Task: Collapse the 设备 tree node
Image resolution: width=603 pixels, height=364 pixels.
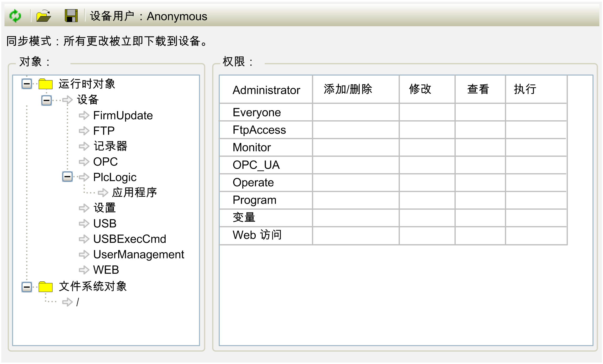Action: pos(47,100)
